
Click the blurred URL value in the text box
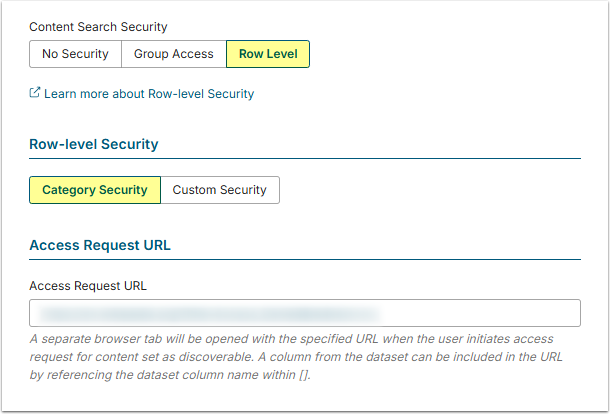200,313
